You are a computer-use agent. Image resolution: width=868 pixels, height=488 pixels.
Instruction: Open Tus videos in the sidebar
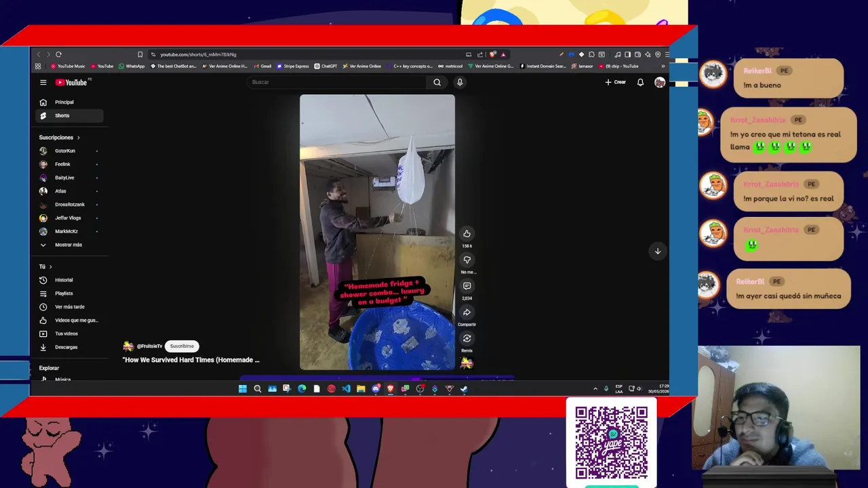pos(69,333)
